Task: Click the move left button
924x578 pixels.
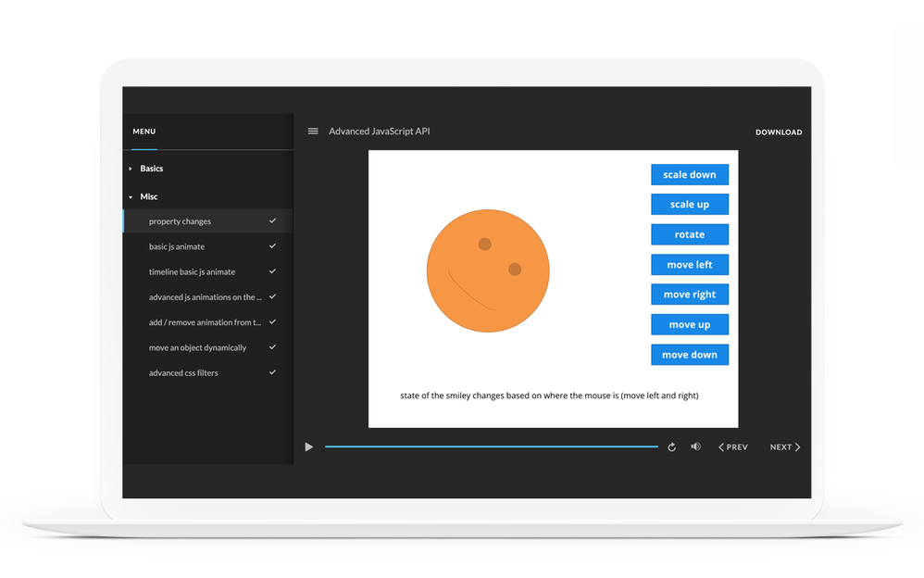Action: 690,265
